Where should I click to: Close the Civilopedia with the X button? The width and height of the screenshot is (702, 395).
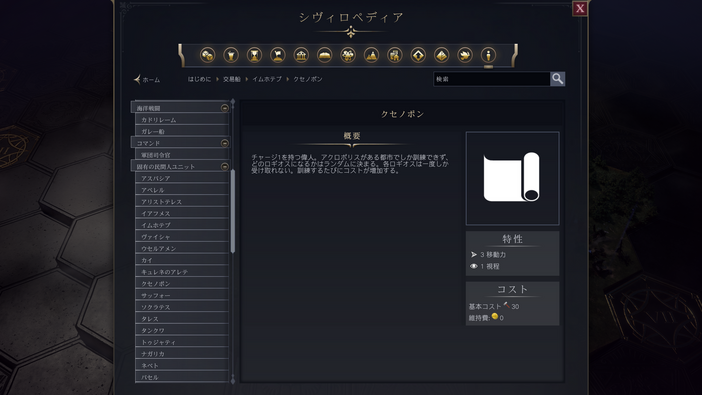[580, 9]
